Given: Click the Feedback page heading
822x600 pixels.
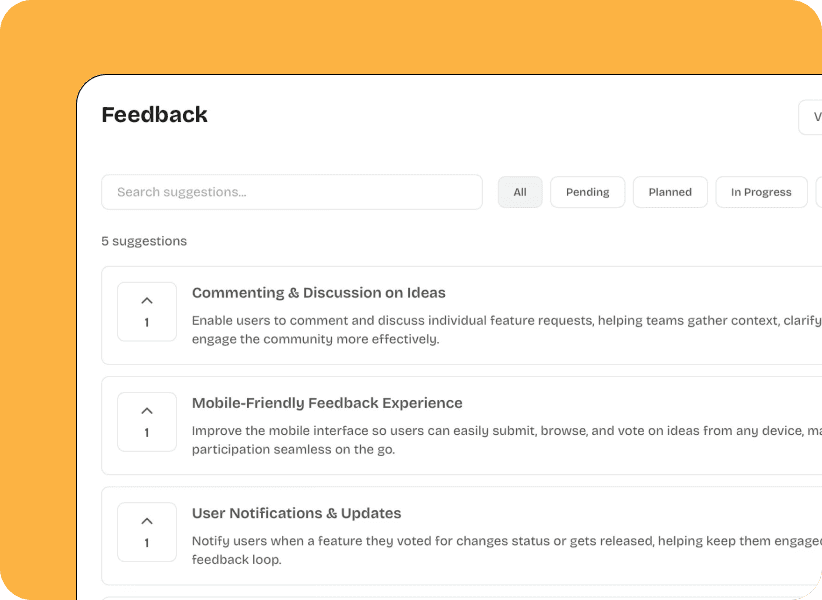Looking at the screenshot, I should pos(154,114).
